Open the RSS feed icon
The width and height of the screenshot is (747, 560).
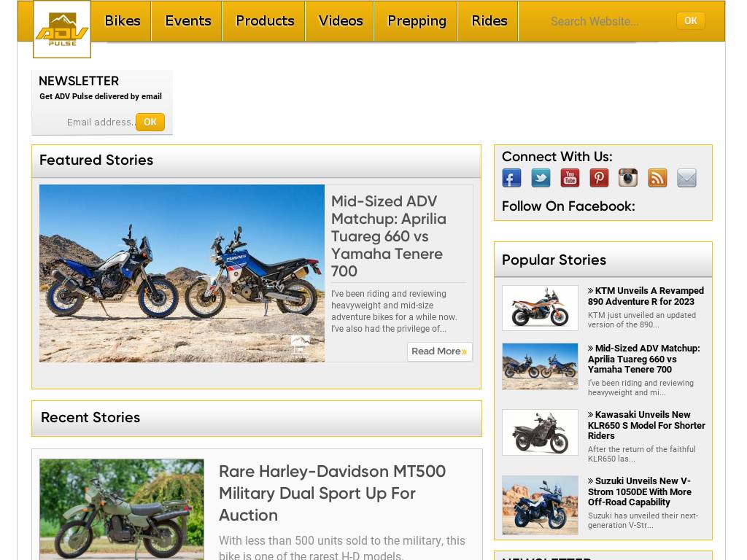coord(657,178)
